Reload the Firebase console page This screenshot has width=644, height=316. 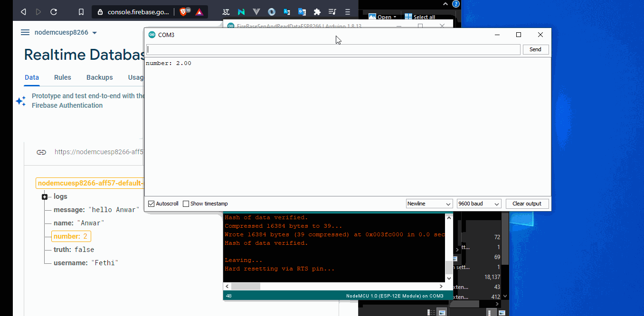[54, 12]
